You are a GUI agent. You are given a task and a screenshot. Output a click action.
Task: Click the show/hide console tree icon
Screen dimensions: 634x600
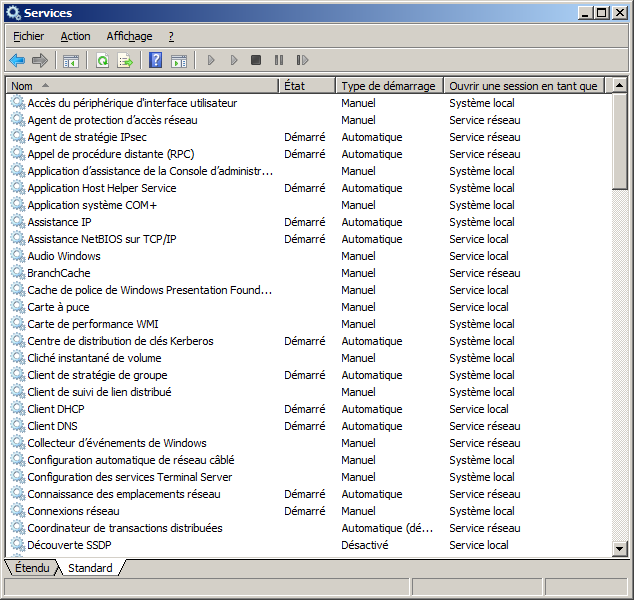(x=71, y=61)
